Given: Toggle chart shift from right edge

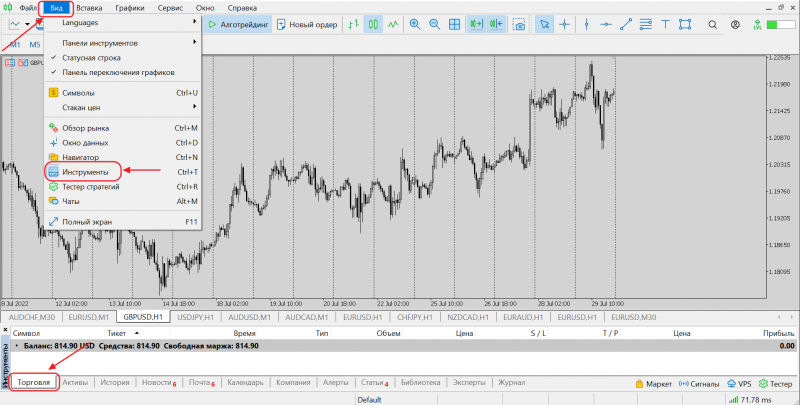Looking at the screenshot, I should (496, 24).
